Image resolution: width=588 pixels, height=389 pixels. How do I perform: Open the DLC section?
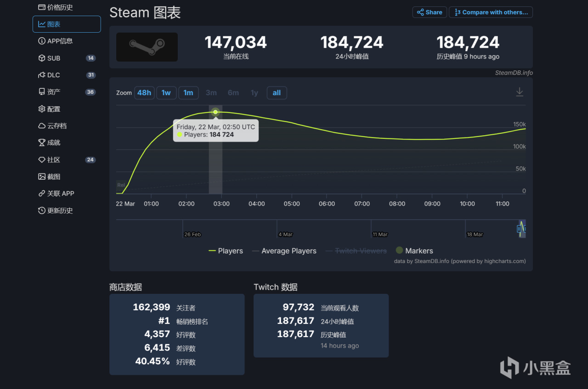pyautogui.click(x=67, y=75)
